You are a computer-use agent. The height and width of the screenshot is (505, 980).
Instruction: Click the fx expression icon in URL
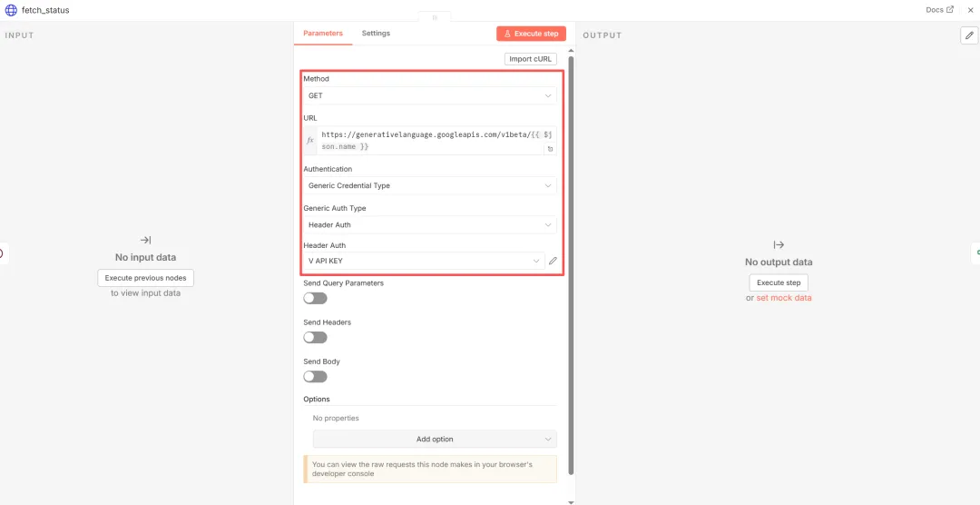coord(310,141)
